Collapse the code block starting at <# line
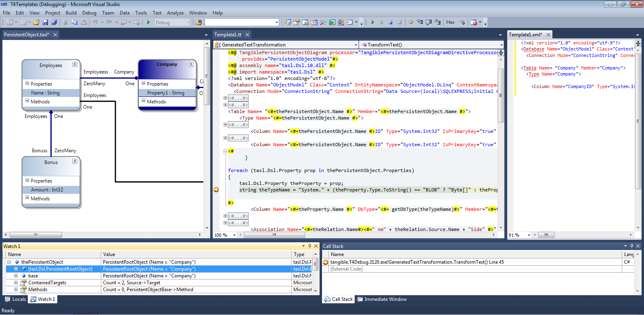Image resolution: width=644 pixels, height=315 pixels. tap(225, 151)
